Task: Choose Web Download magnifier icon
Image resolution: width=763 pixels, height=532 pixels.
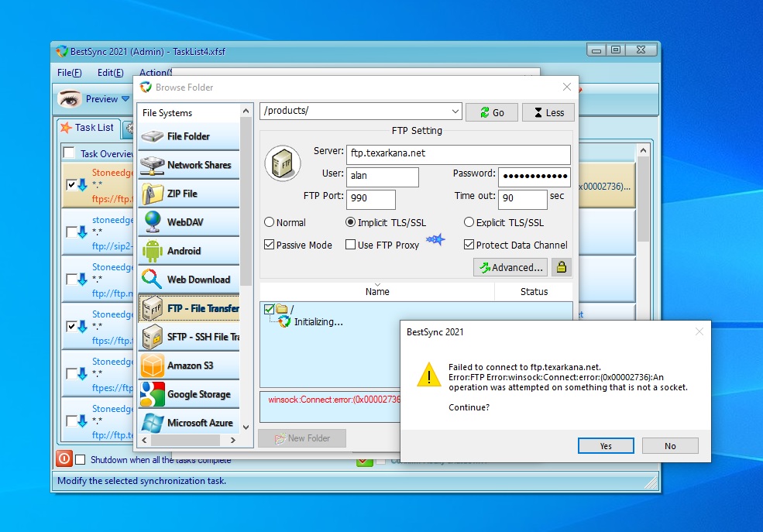Action: 152,279
